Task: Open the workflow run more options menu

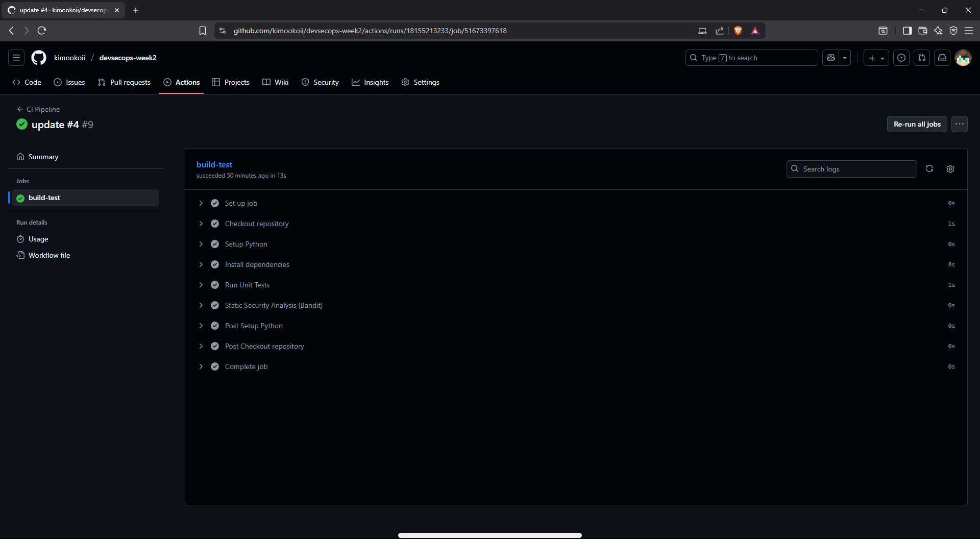Action: (x=960, y=124)
